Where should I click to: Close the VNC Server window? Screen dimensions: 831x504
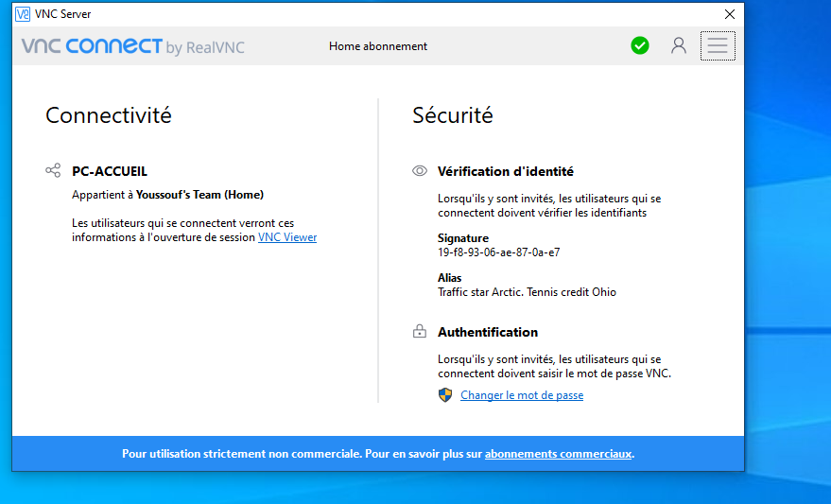(x=729, y=14)
